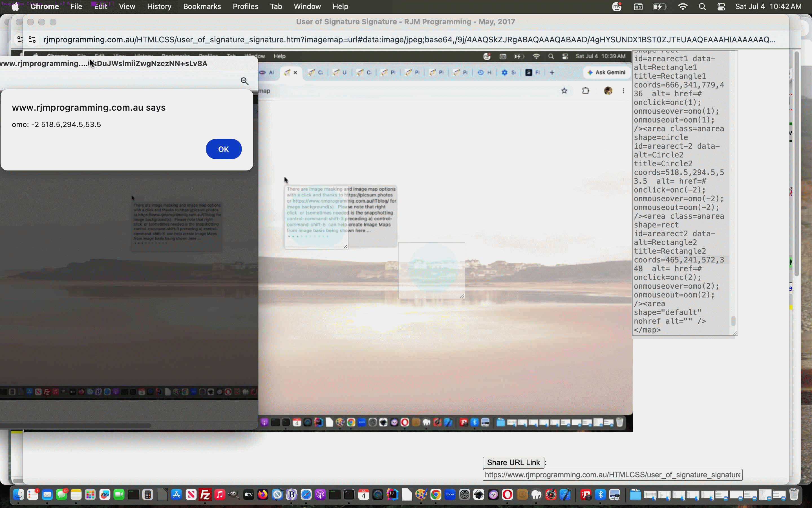812x508 pixels.
Task: Open News from the Dock
Action: click(x=191, y=494)
